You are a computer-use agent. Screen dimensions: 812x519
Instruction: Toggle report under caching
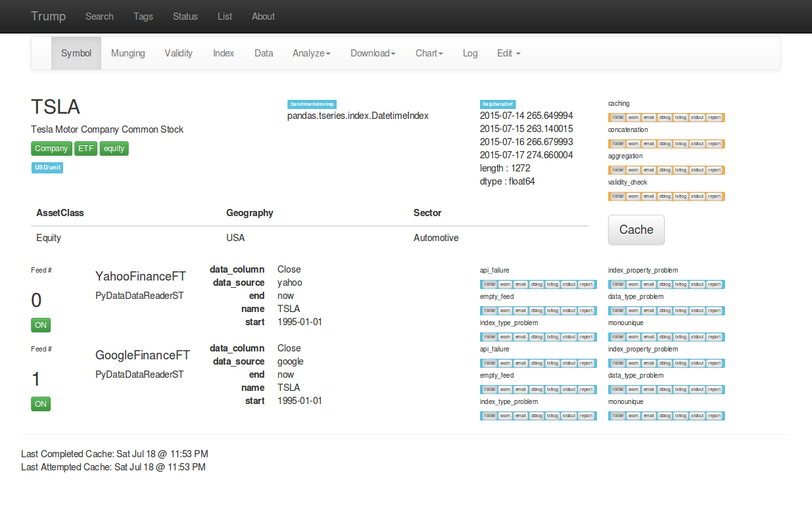click(x=714, y=118)
